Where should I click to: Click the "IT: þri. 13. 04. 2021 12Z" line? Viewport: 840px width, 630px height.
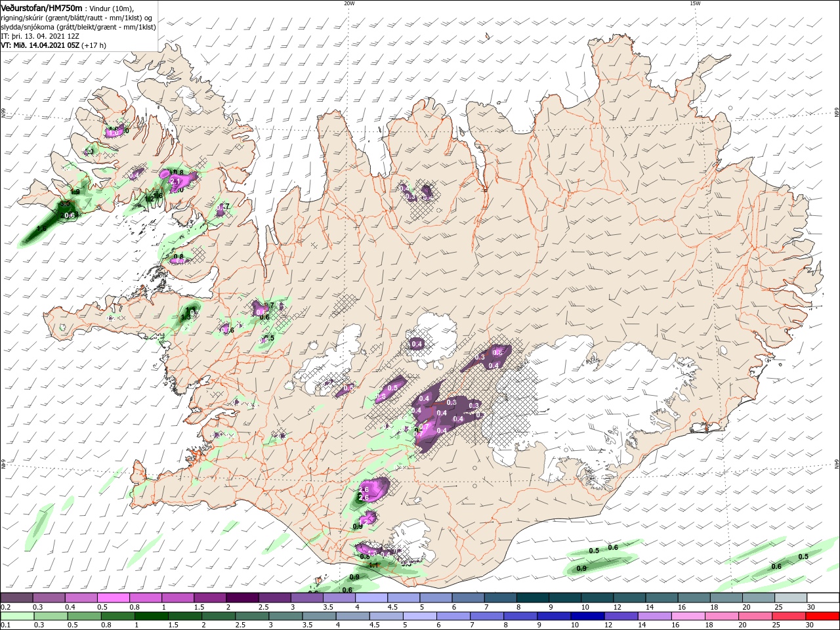pos(41,36)
